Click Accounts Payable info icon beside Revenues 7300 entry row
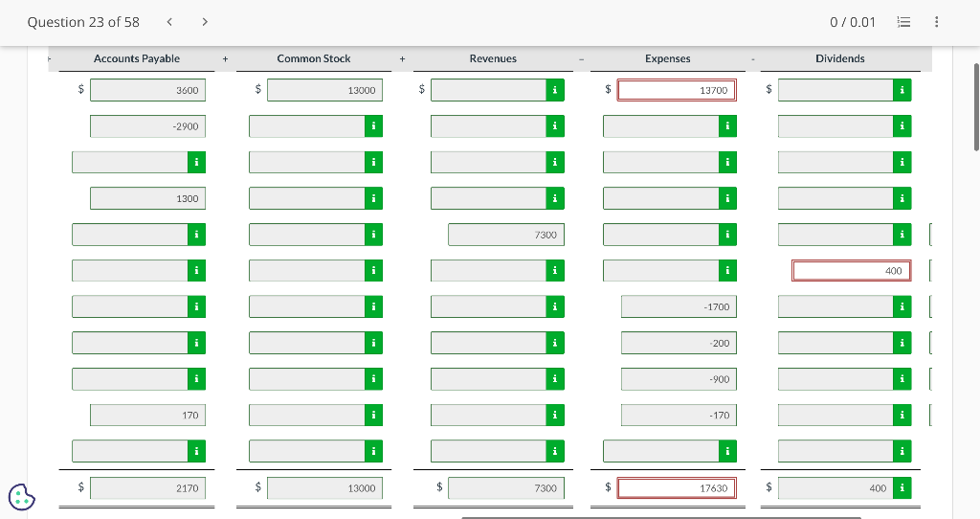Screen dimensions: 980x519 [196, 235]
